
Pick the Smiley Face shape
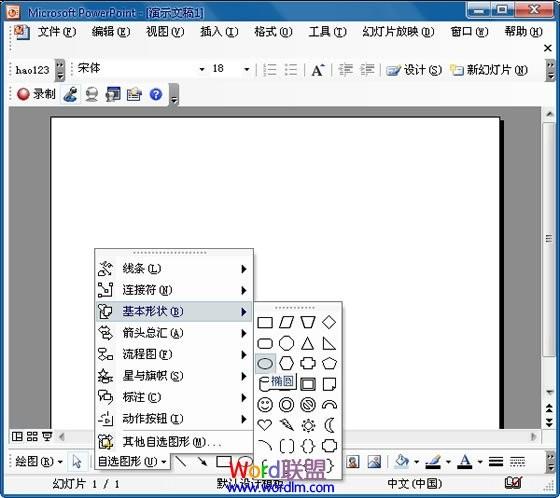tap(265, 405)
